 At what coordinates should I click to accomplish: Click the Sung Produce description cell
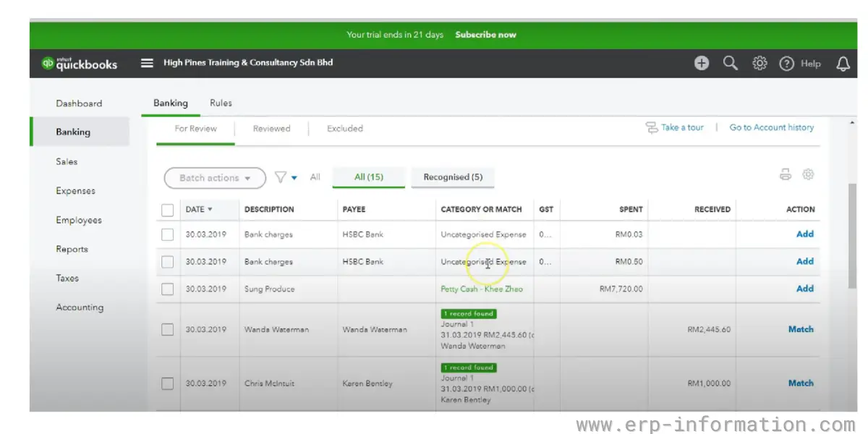[x=269, y=289]
